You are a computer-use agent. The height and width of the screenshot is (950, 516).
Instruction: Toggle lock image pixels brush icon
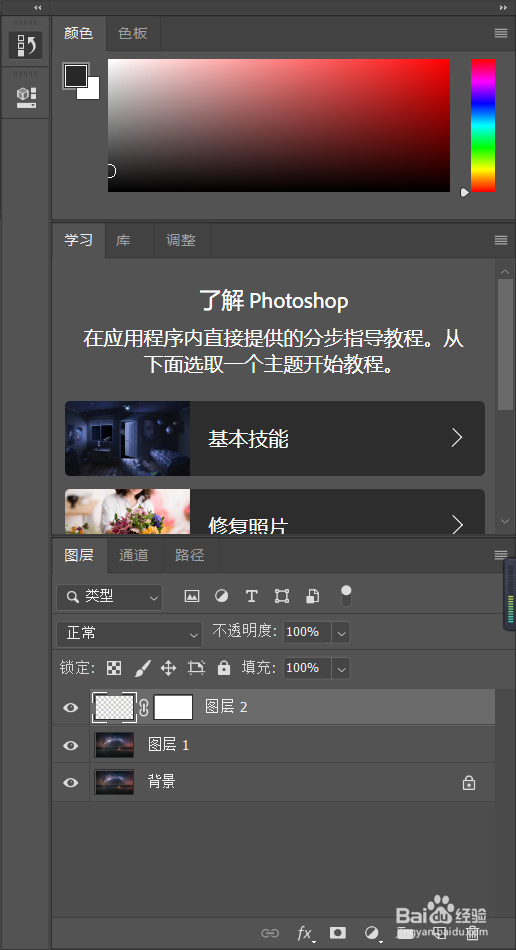(x=141, y=668)
